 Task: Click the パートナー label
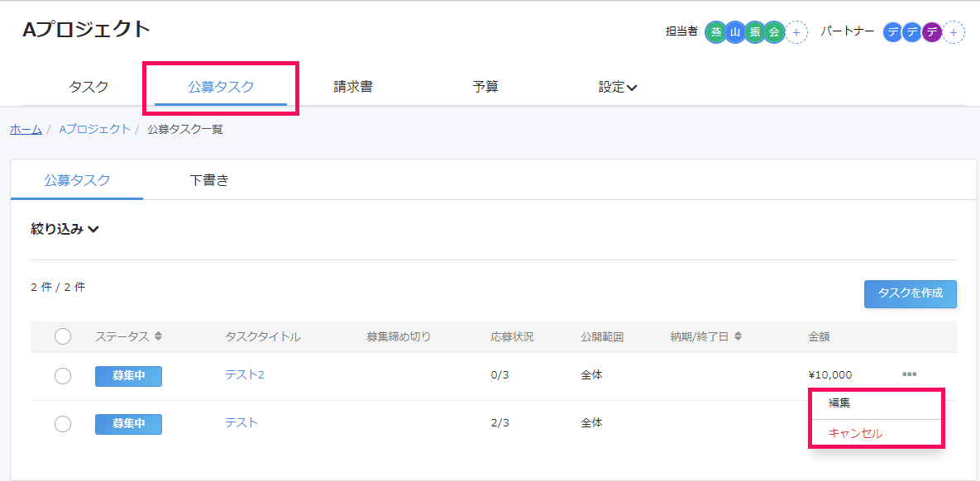pyautogui.click(x=847, y=32)
